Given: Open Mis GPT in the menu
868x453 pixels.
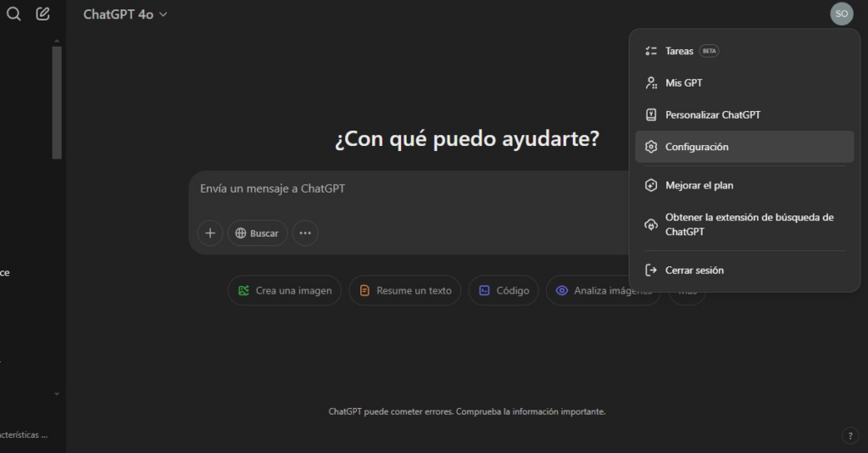Looking at the screenshot, I should (x=744, y=83).
